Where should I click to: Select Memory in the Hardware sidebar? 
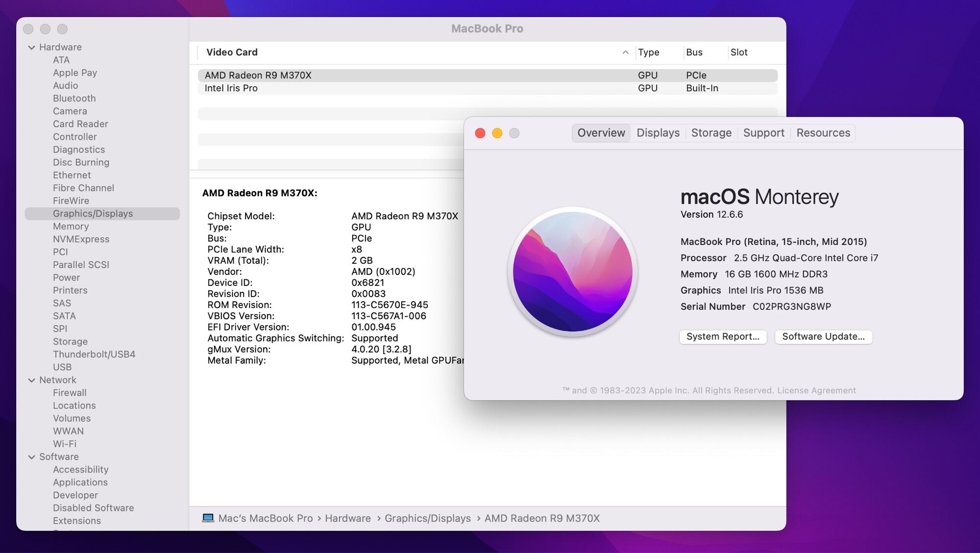point(71,226)
